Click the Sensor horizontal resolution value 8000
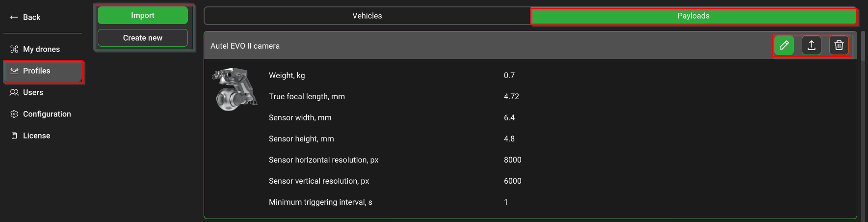The width and height of the screenshot is (868, 222). [512, 160]
